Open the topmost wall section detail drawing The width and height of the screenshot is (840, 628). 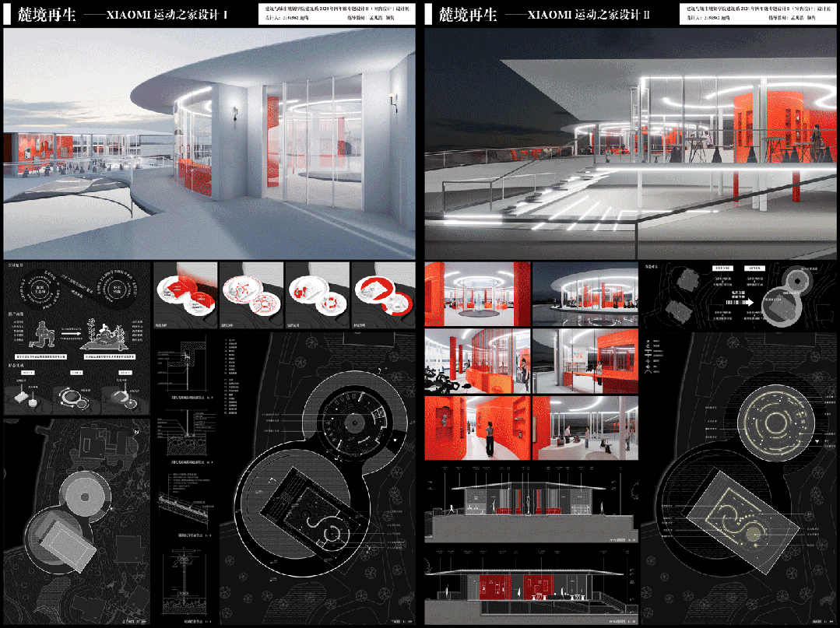pyautogui.click(x=185, y=367)
